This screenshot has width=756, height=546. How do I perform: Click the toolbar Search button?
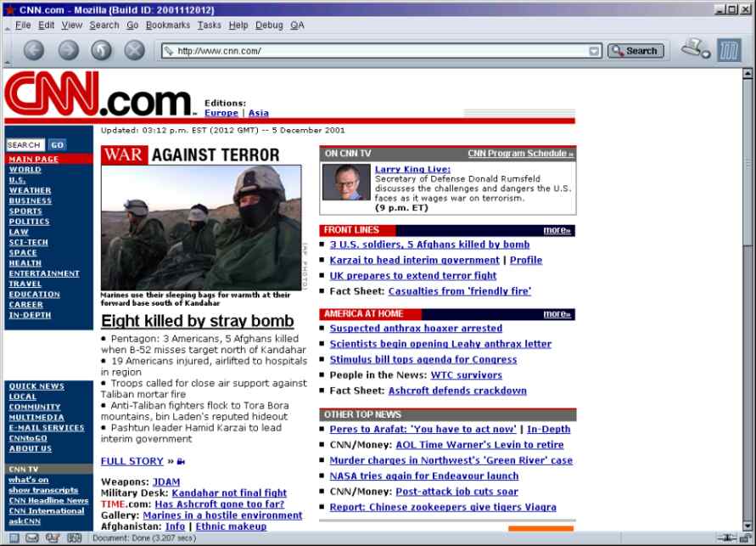tap(636, 51)
